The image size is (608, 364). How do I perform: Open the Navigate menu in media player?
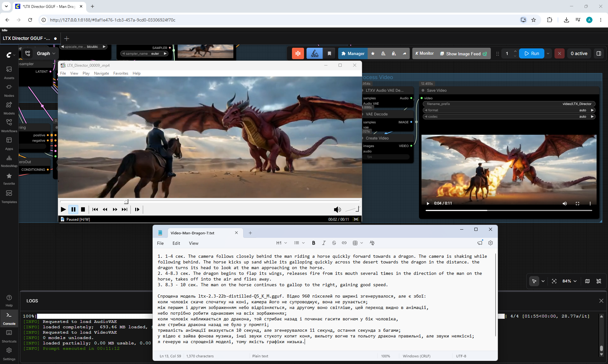(x=101, y=73)
